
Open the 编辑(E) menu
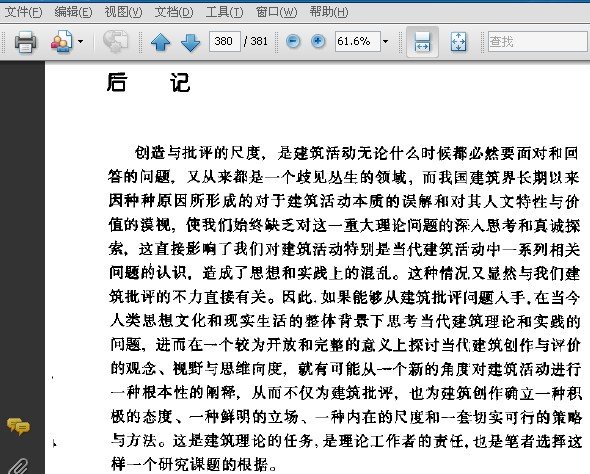pos(73,12)
